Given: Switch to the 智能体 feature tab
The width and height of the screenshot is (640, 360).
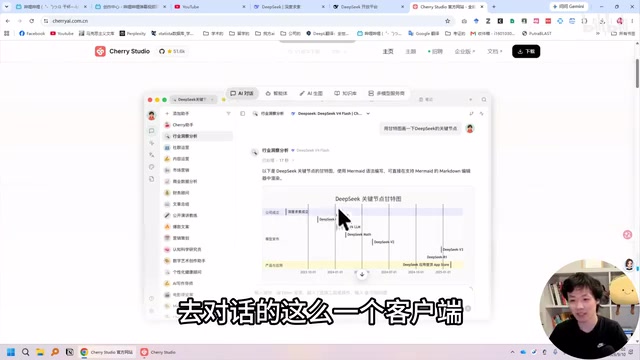Looking at the screenshot, I should [277, 93].
